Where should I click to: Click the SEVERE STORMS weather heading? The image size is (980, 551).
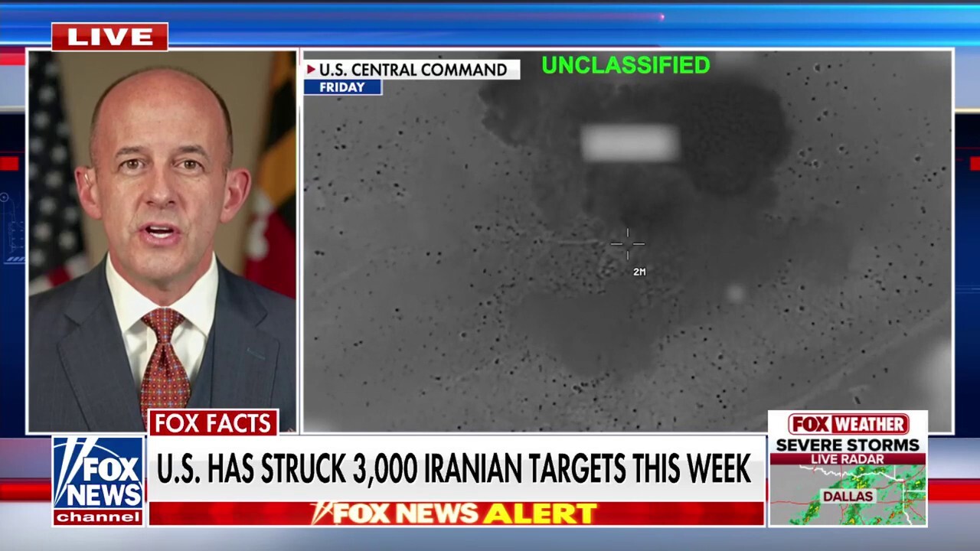848,445
